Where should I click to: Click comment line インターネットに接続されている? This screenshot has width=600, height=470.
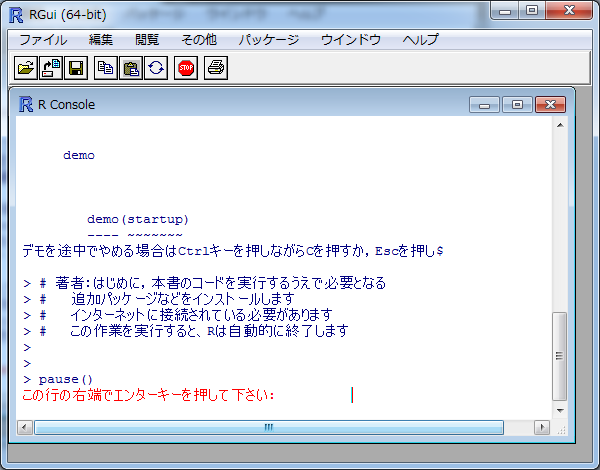point(178,315)
